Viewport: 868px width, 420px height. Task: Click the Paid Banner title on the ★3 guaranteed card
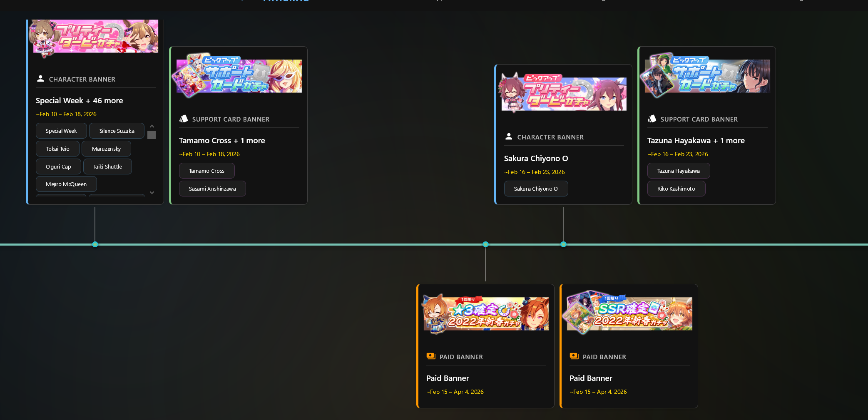pyautogui.click(x=448, y=378)
